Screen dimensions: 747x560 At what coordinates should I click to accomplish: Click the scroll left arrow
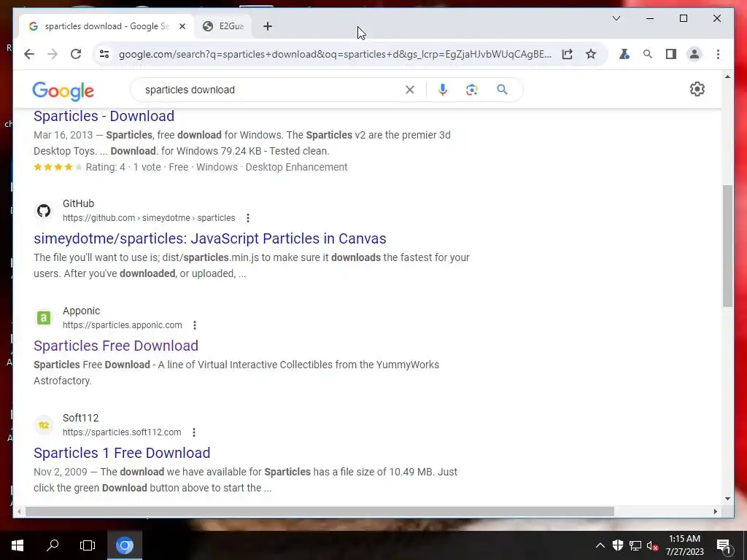(19, 511)
